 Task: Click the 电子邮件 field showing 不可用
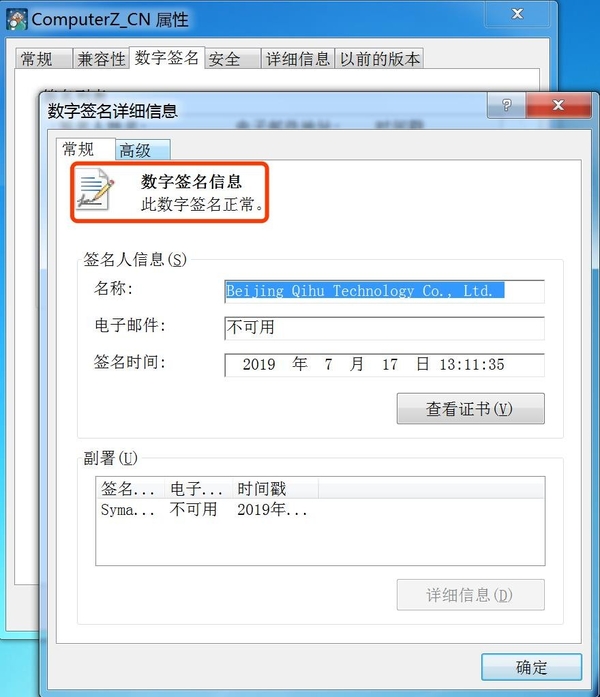tap(384, 328)
